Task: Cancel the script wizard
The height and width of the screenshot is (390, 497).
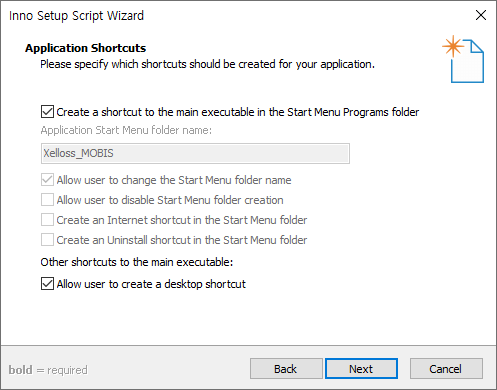Action: tap(446, 369)
